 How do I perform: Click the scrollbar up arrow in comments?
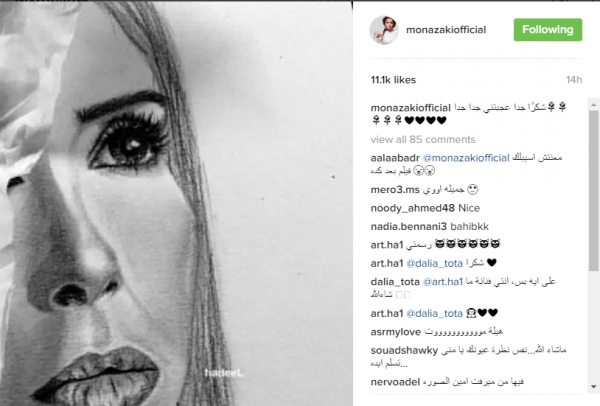(x=593, y=104)
